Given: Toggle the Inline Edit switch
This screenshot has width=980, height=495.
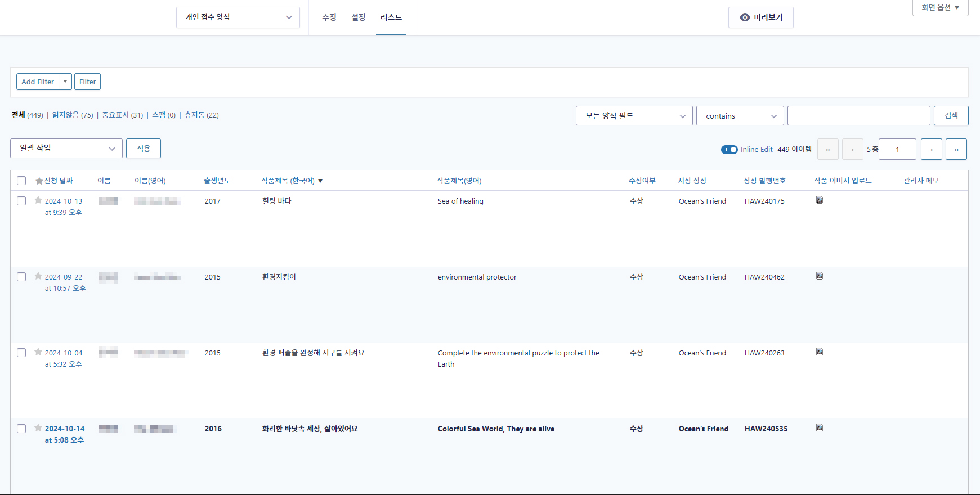Looking at the screenshot, I should (x=729, y=150).
